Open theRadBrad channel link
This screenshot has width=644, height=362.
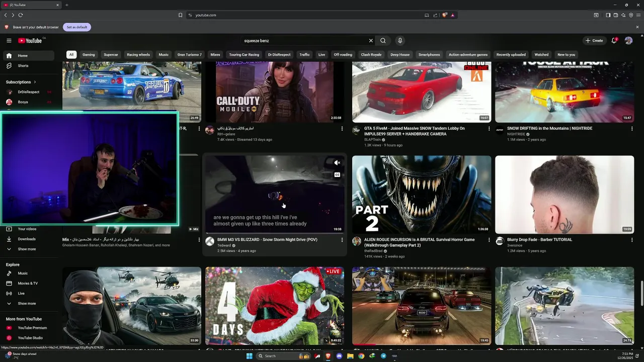tap(373, 251)
